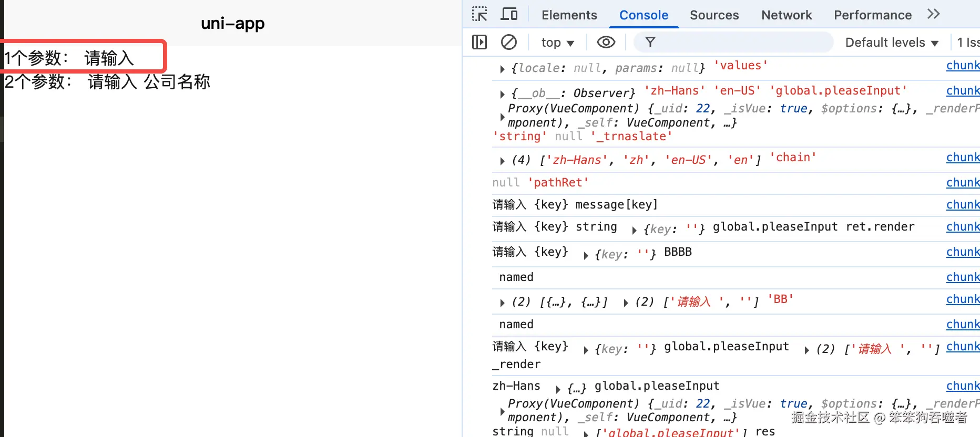Click the message[key] console text
Viewport: 980px width, 437px height.
click(x=616, y=205)
